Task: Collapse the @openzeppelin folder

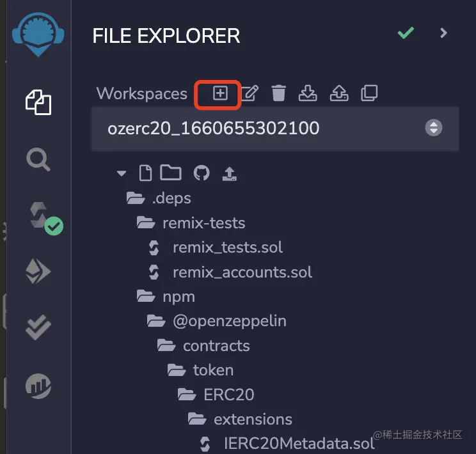Action: pos(217,321)
